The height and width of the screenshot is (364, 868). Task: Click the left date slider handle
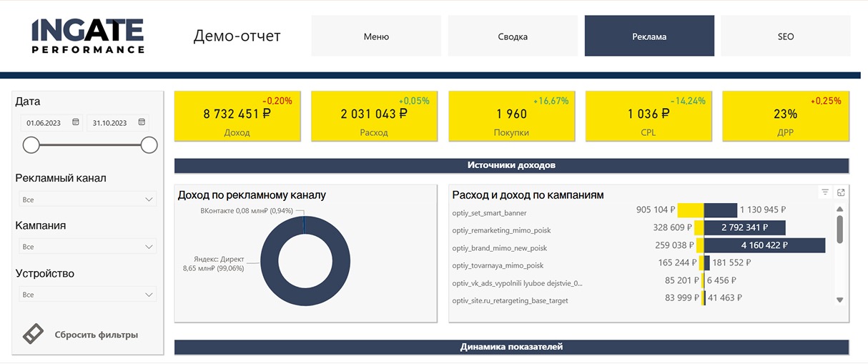[31, 145]
